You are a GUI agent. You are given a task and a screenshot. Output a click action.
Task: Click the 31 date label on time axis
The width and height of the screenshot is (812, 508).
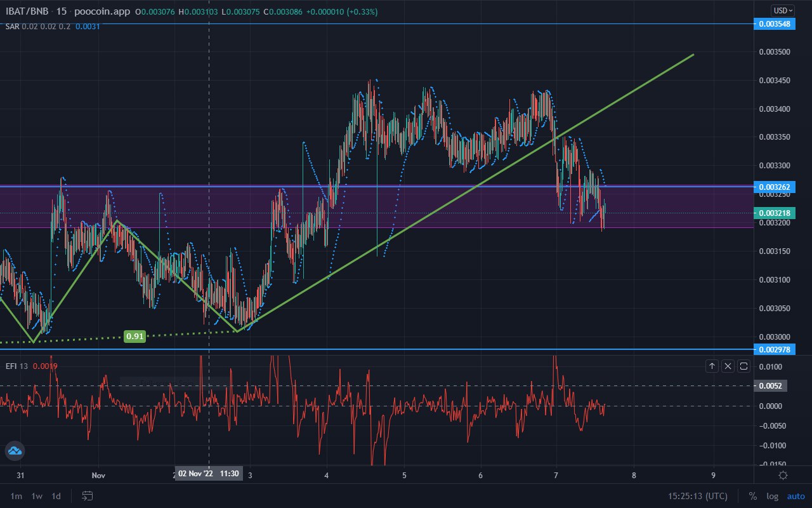[21, 475]
